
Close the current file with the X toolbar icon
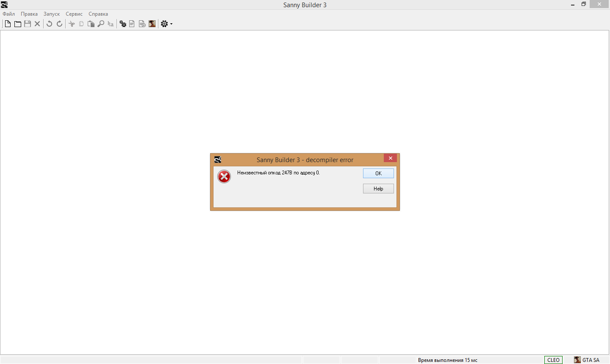click(x=37, y=24)
